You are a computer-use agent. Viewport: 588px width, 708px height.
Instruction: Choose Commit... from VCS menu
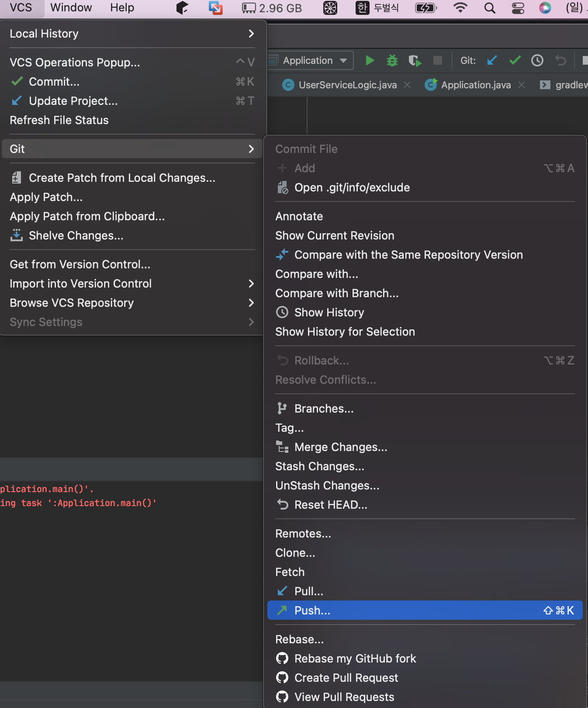coord(131,82)
